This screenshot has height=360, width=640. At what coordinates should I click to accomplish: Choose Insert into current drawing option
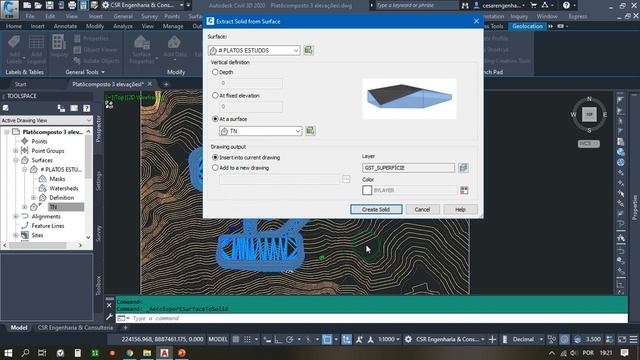pos(215,157)
